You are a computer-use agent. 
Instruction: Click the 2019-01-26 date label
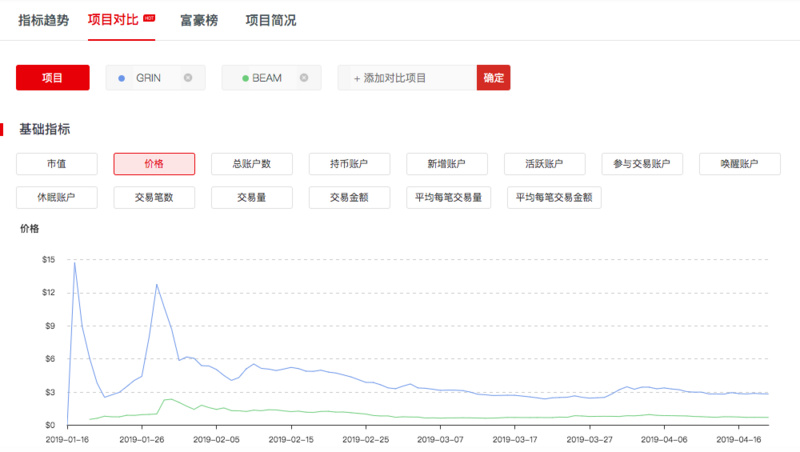(142, 439)
